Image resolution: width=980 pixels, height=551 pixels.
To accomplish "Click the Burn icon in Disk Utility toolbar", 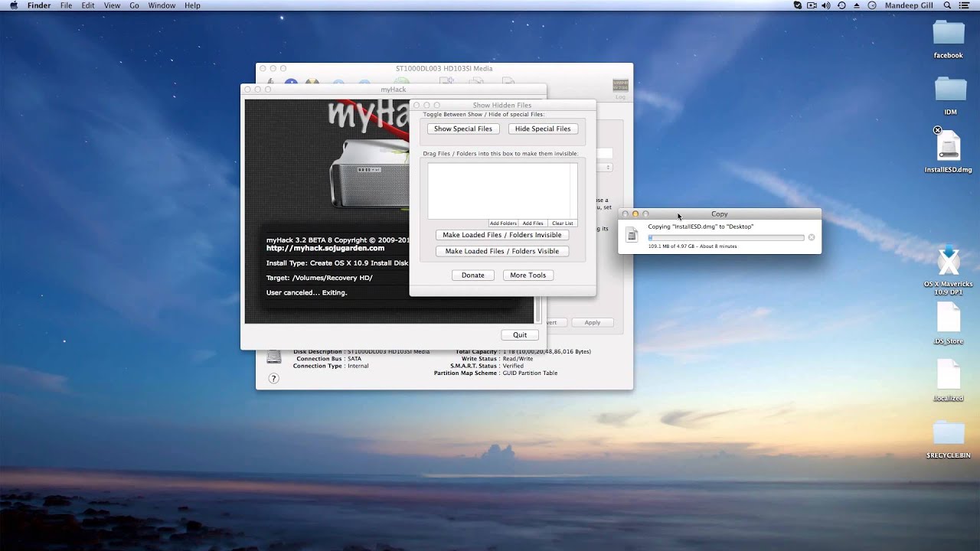I will click(x=312, y=82).
